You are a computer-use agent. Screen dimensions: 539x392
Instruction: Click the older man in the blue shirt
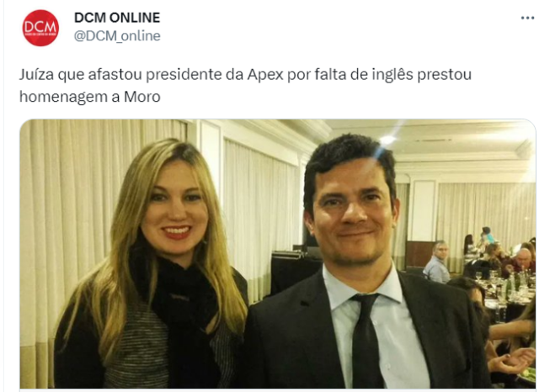click(436, 262)
